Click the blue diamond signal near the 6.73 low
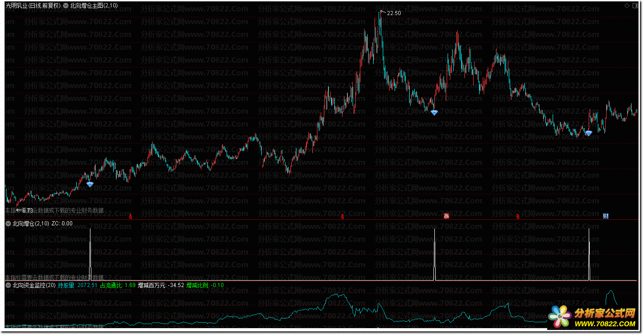 point(90,184)
